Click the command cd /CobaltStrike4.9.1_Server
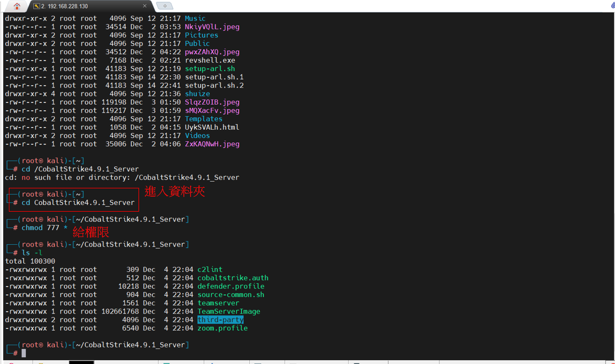 coord(80,169)
